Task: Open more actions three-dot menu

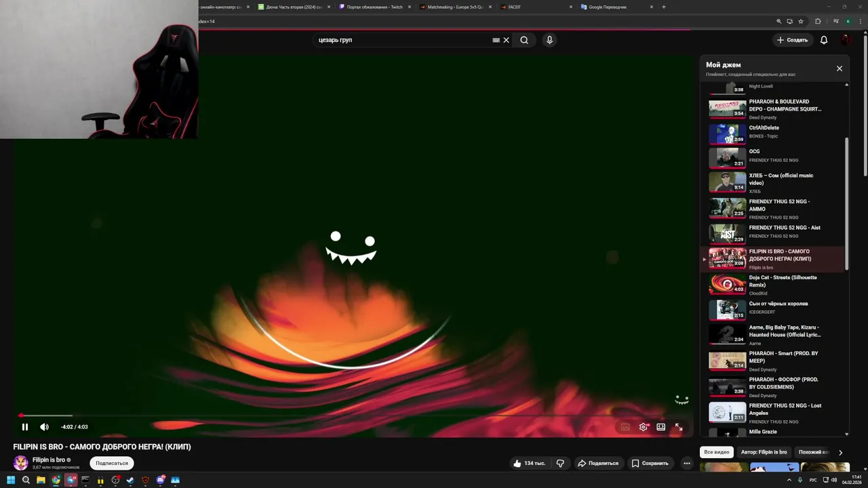Action: (687, 464)
